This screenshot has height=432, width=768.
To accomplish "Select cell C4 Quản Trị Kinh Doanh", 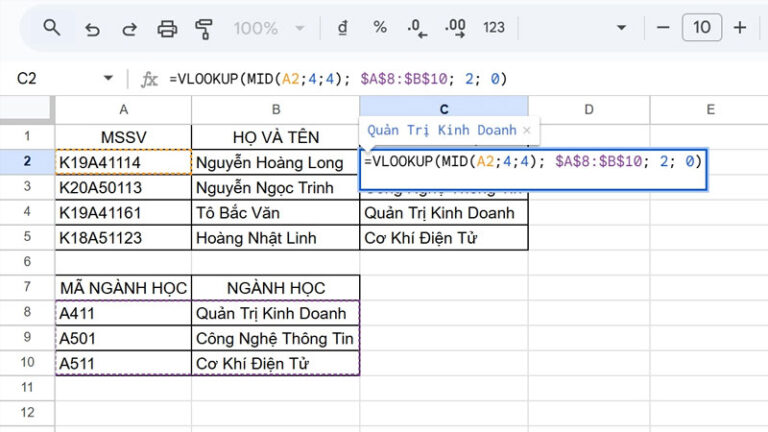I will [x=444, y=213].
